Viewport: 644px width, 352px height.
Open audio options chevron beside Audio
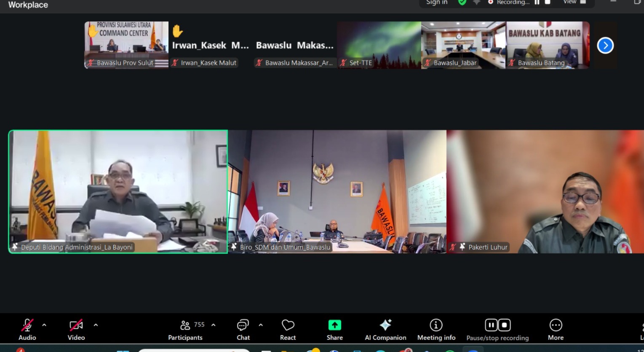click(x=44, y=325)
